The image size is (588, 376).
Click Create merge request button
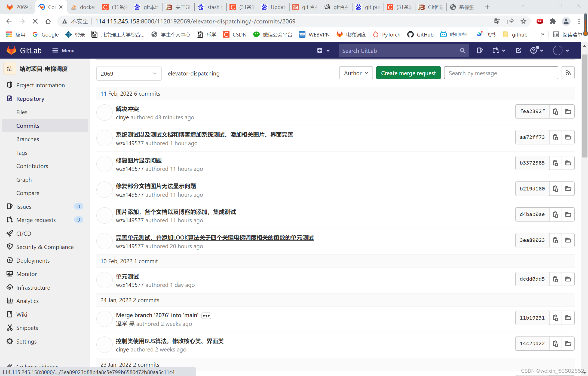tap(408, 73)
